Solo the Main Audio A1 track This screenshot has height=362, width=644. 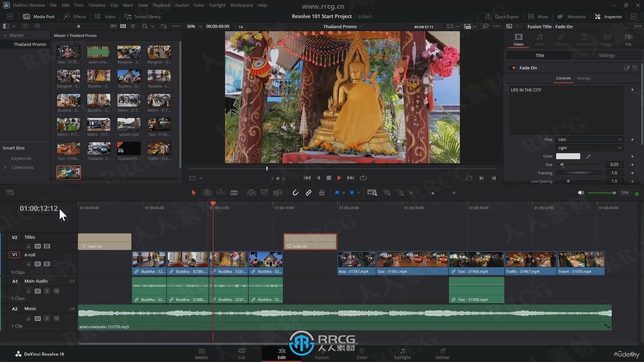tap(47, 291)
